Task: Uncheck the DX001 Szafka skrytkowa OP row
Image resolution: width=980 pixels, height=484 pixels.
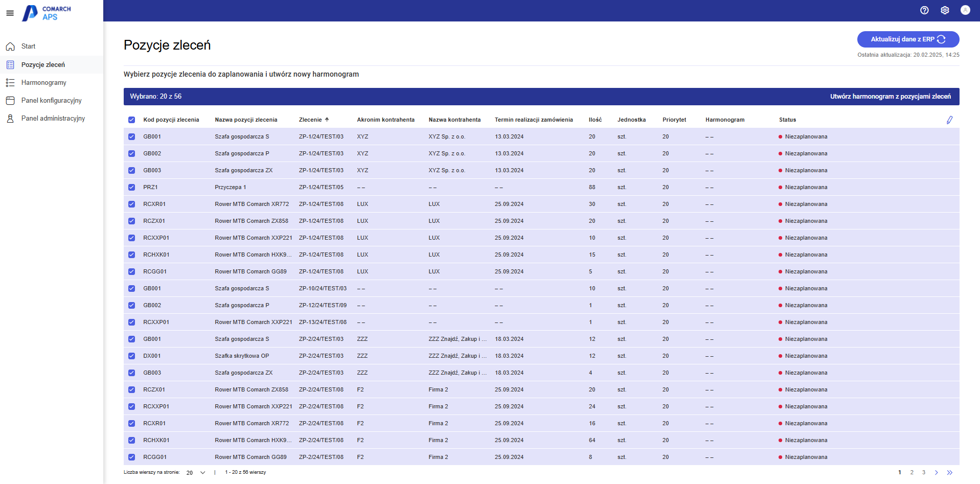Action: [131, 356]
